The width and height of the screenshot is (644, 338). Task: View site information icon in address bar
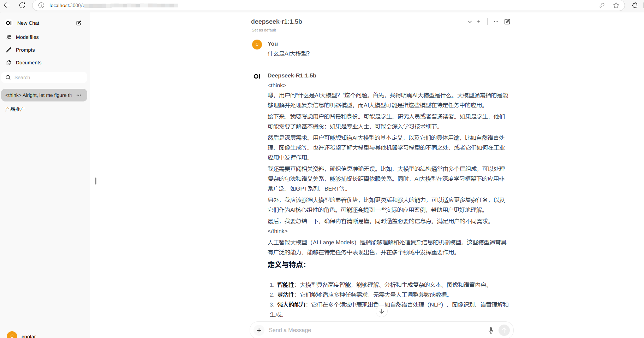[x=41, y=5]
